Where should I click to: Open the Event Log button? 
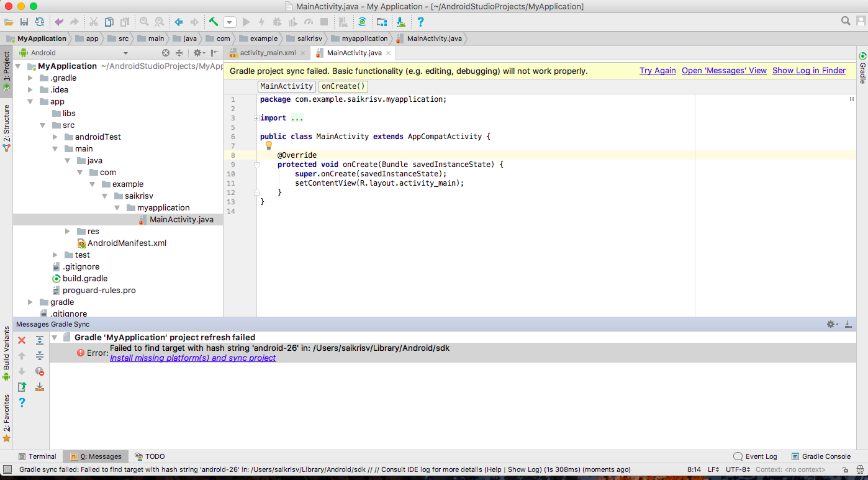click(x=755, y=456)
